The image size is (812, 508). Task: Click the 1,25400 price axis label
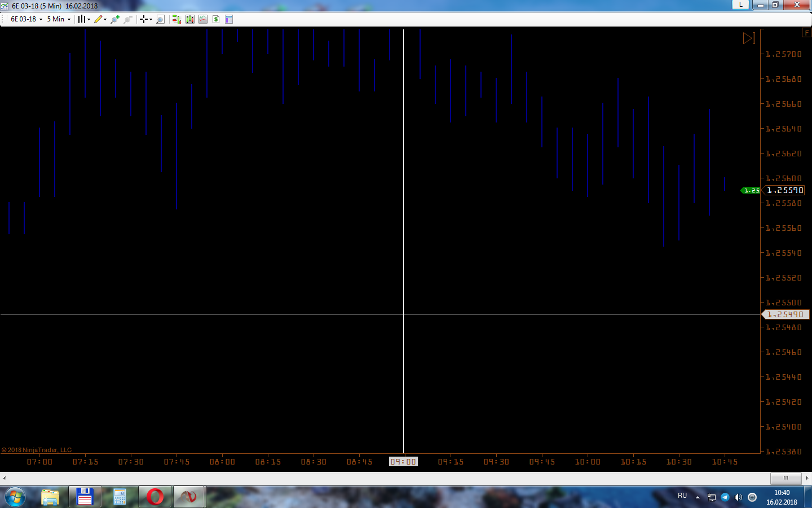(x=784, y=427)
